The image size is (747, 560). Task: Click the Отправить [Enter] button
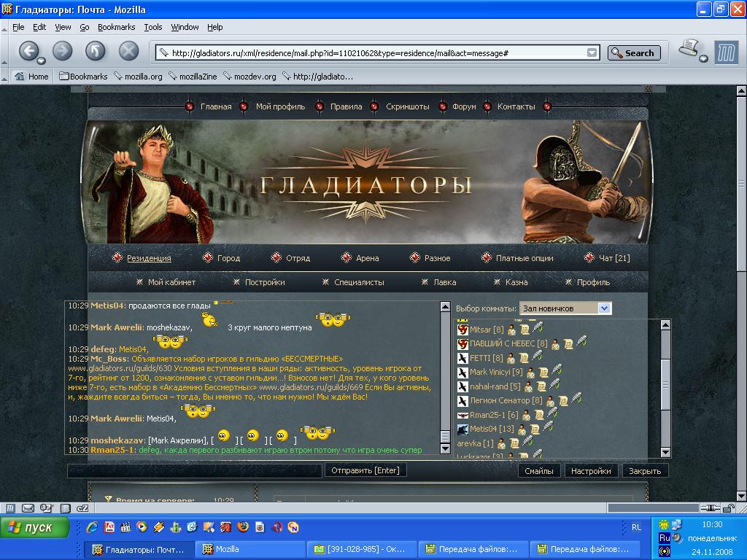365,470
